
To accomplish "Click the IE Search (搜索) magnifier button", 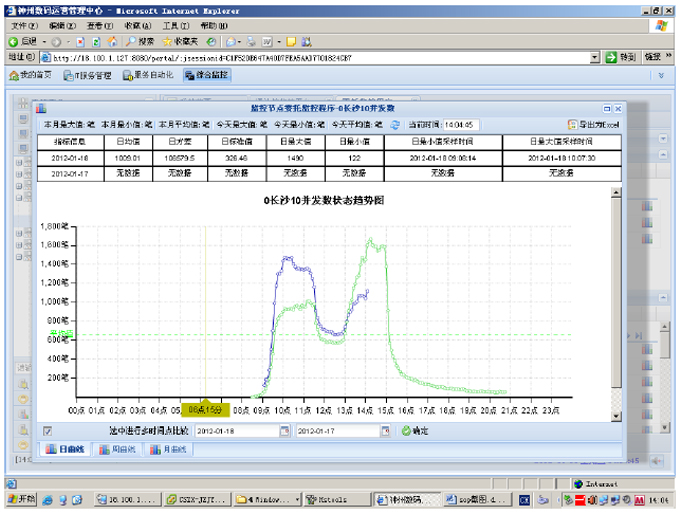I will (140, 42).
